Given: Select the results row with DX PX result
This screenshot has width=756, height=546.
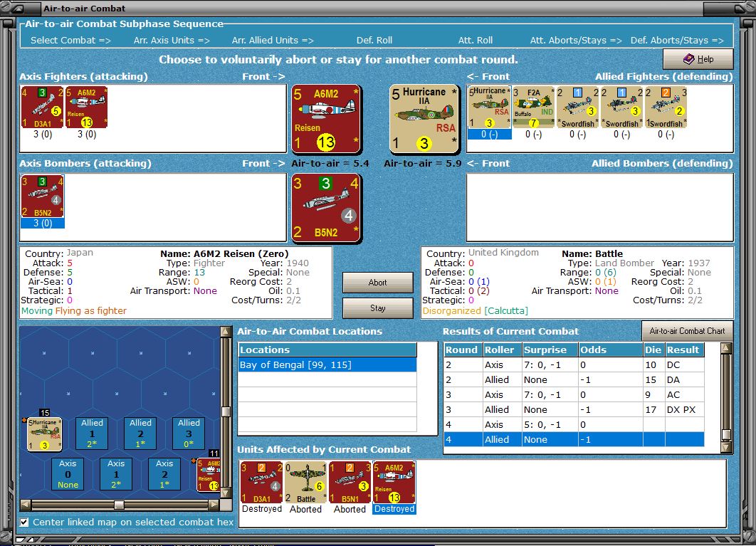Looking at the screenshot, I should tap(574, 409).
